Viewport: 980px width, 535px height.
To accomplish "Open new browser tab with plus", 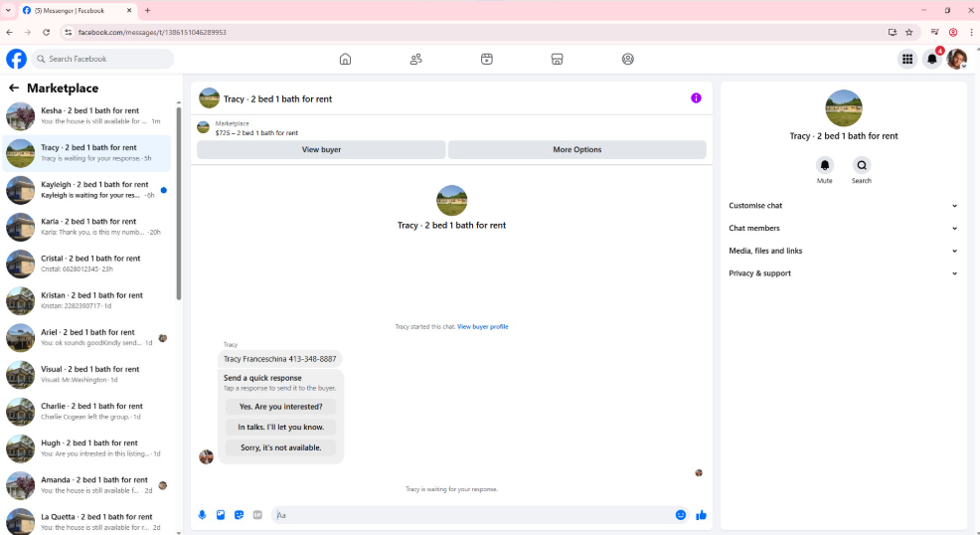I will (x=147, y=10).
